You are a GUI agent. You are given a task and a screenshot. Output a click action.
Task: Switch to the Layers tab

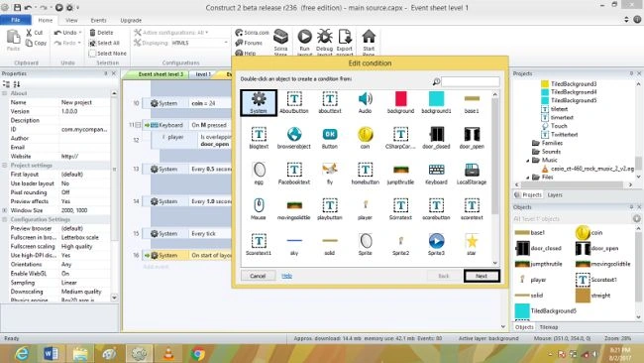point(555,194)
